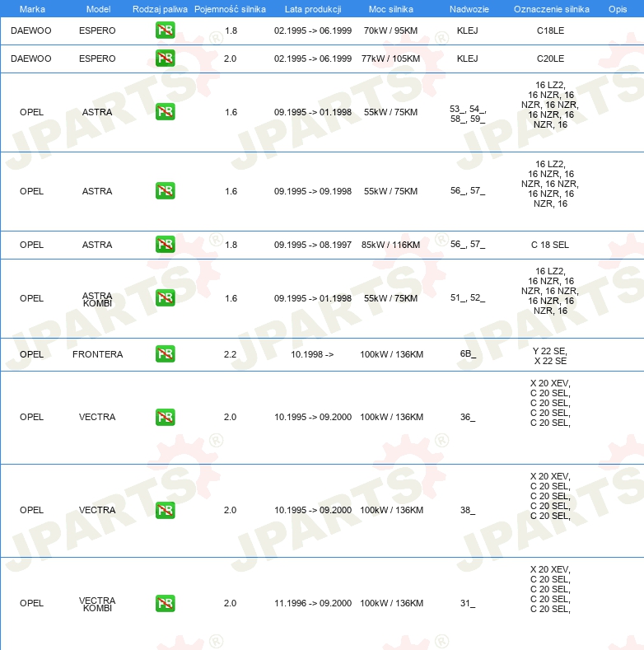Screen dimensions: 644x650
Task: Click the petrol icon for Espero 2.0
Action: (x=165, y=58)
